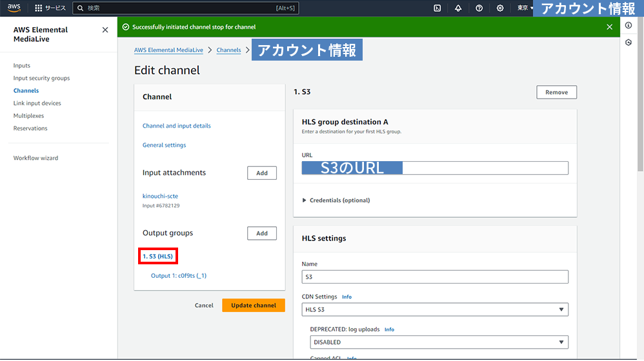Click the clock icon below the info icon
Screen dimensions: 644x361
point(629,43)
